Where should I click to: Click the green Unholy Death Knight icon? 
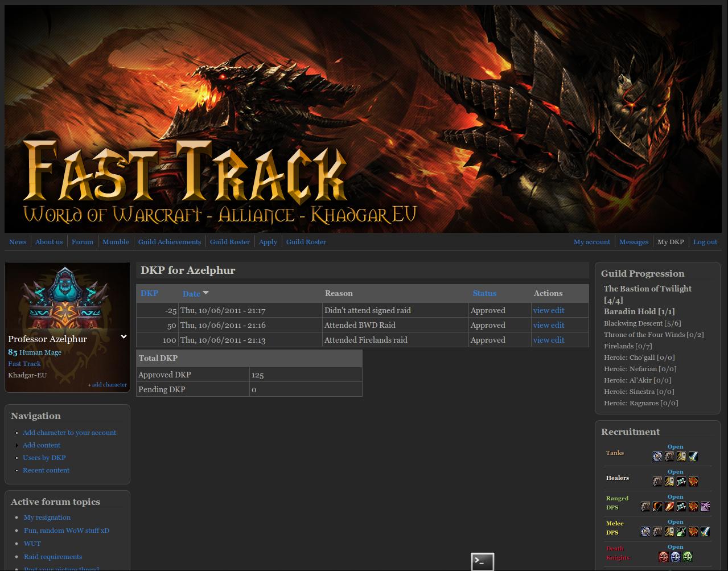[x=687, y=557]
